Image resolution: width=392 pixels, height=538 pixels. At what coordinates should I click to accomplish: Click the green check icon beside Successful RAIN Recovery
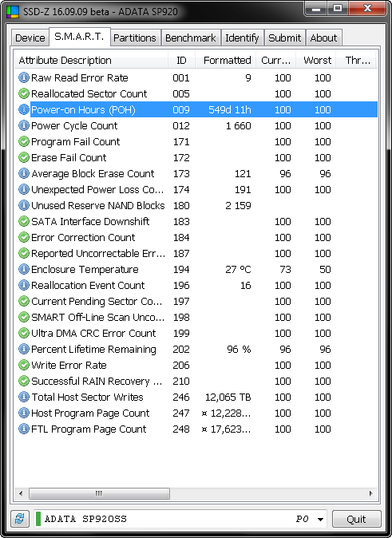[x=24, y=381]
